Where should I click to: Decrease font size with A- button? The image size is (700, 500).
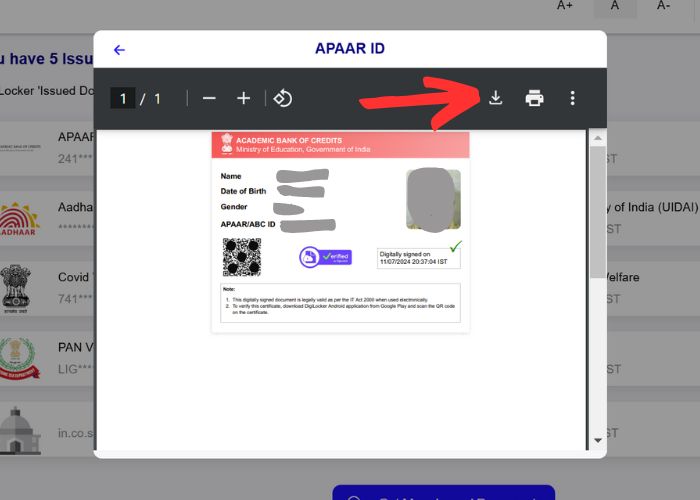pos(663,5)
